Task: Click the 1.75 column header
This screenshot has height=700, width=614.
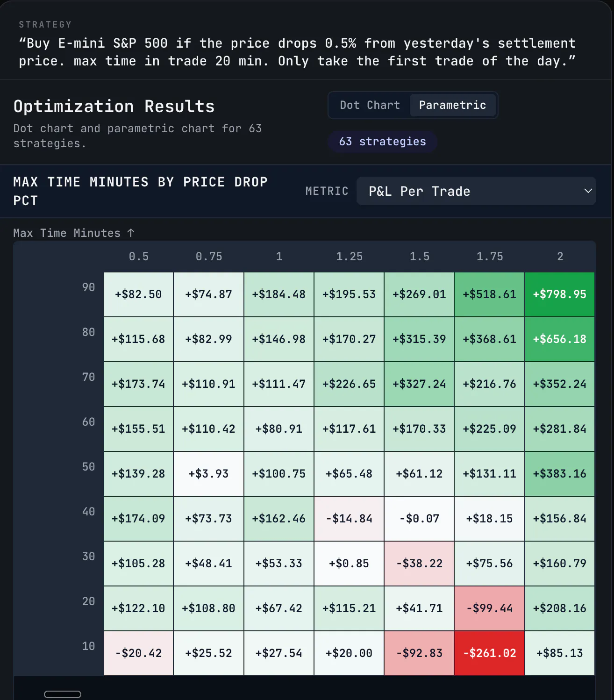Action: coord(490,257)
